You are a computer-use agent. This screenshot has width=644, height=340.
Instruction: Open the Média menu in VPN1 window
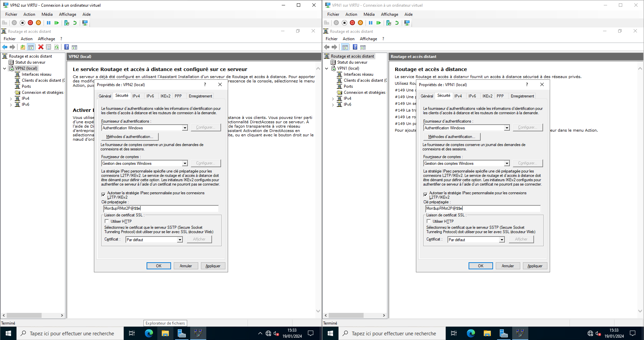click(x=369, y=14)
